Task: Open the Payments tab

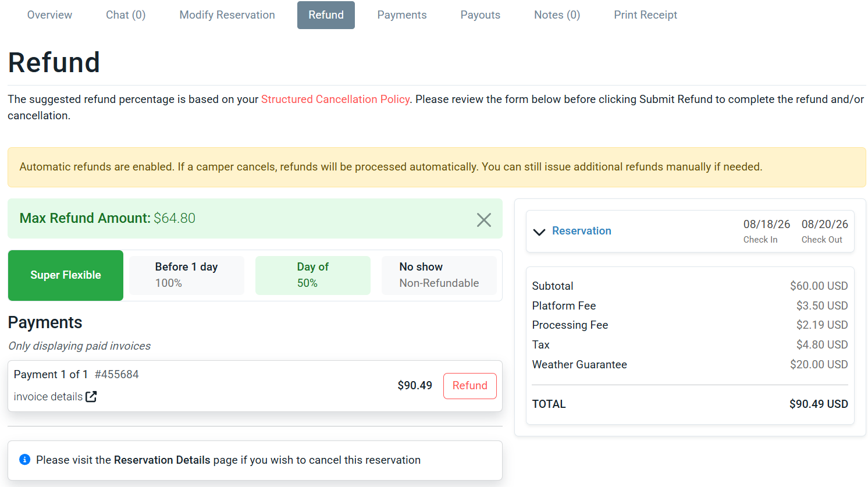Action: click(x=402, y=15)
